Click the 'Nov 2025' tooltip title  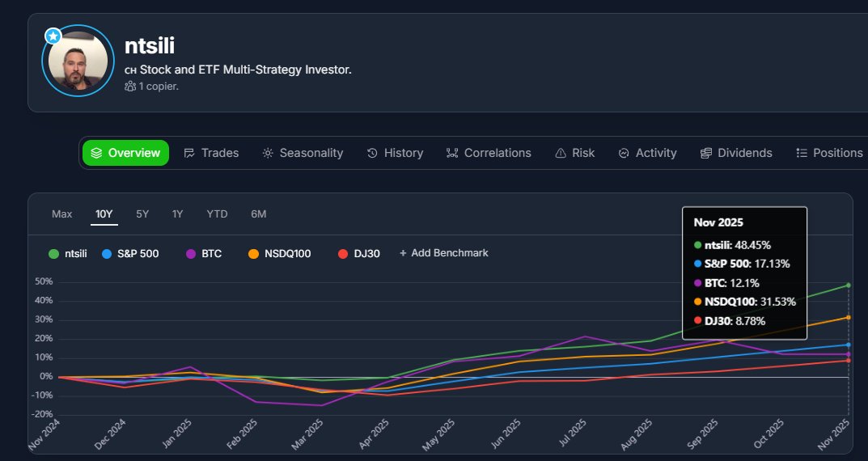coord(718,222)
